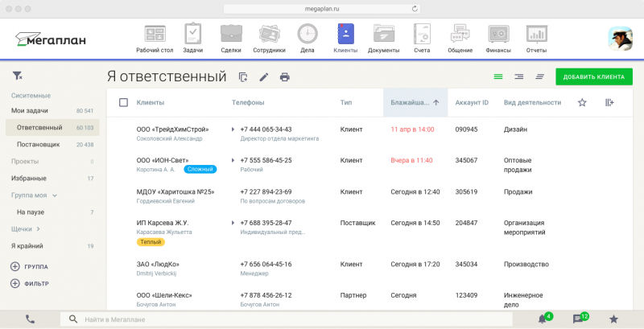Open the Финансы section in top navigation

(x=498, y=38)
